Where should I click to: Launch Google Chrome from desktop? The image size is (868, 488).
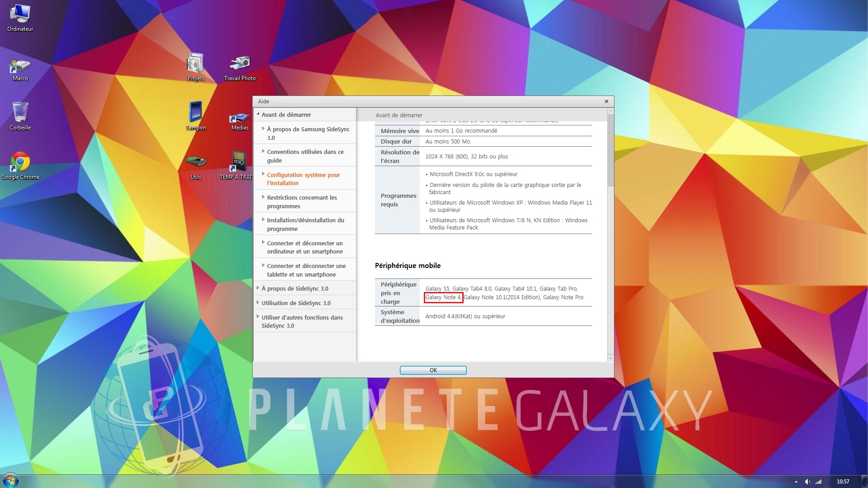[20, 166]
